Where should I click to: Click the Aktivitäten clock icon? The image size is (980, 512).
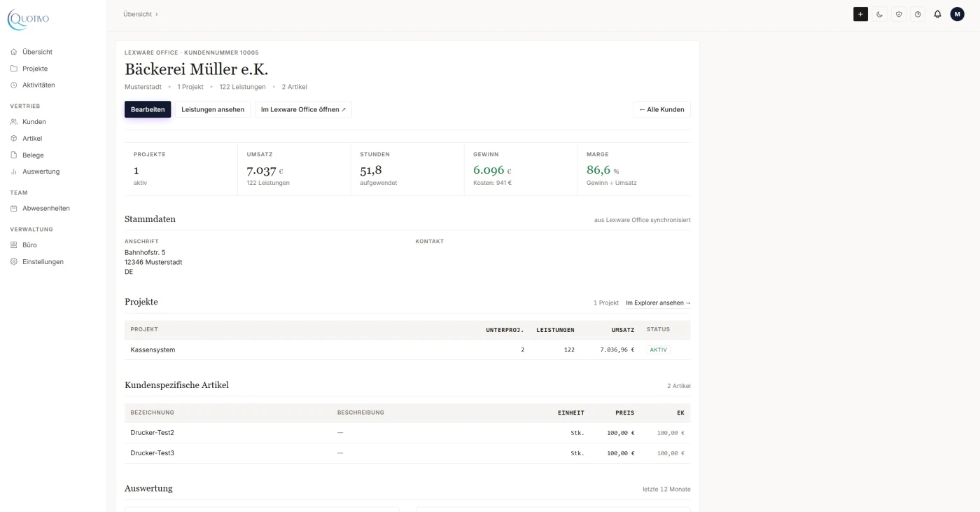[14, 85]
